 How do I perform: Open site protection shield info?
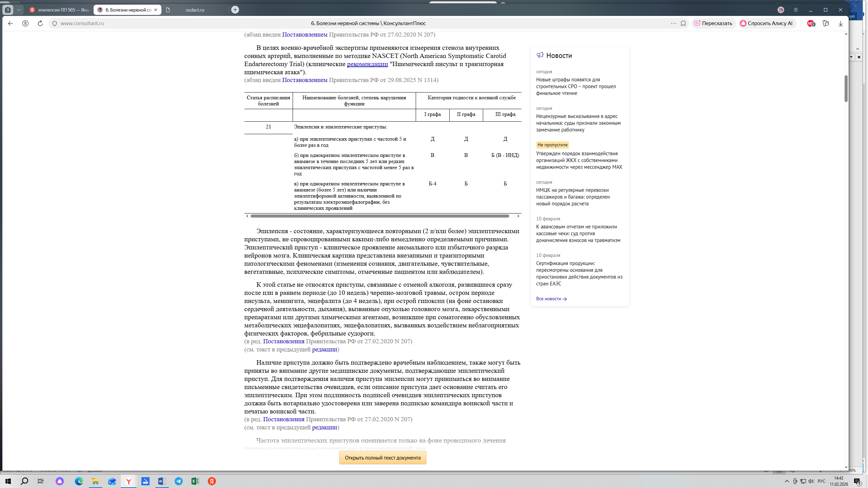pyautogui.click(x=55, y=23)
